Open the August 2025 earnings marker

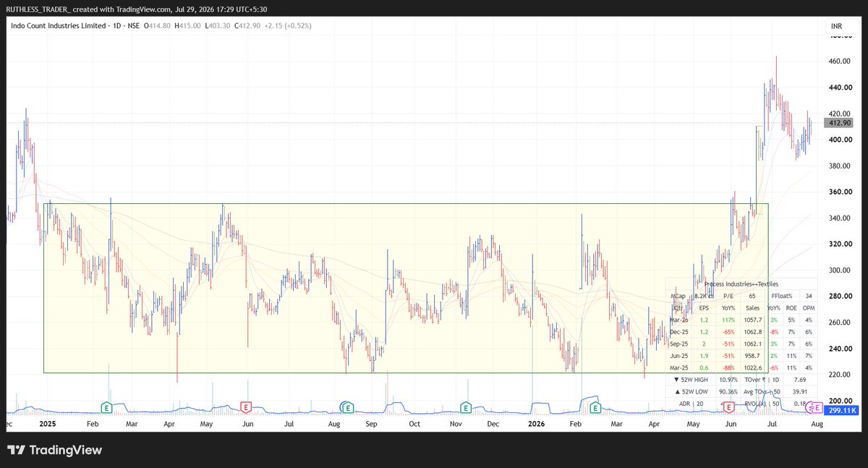[x=348, y=407]
